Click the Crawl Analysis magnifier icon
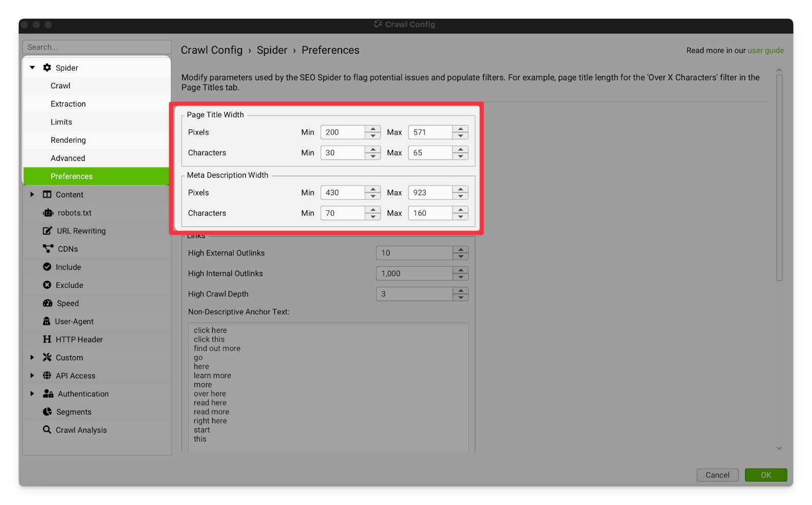Screen dimensions: 812x505 47,430
